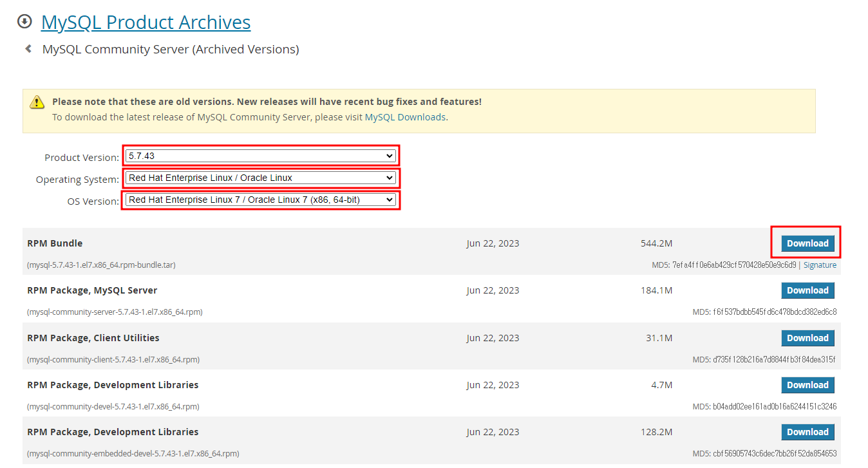This screenshot has height=468, width=868.
Task: Click the 31.1M size value
Action: (659, 338)
